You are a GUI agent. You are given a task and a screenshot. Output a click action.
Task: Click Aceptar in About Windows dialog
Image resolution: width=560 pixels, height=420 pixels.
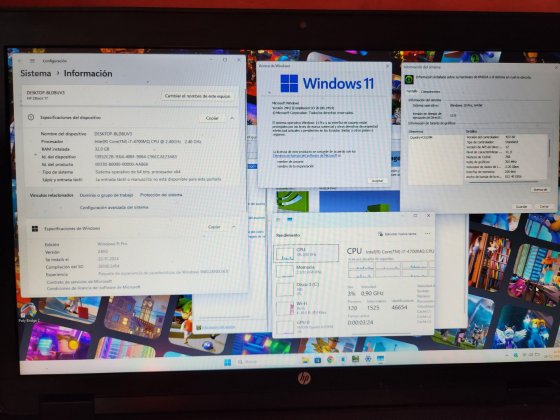coord(377,181)
